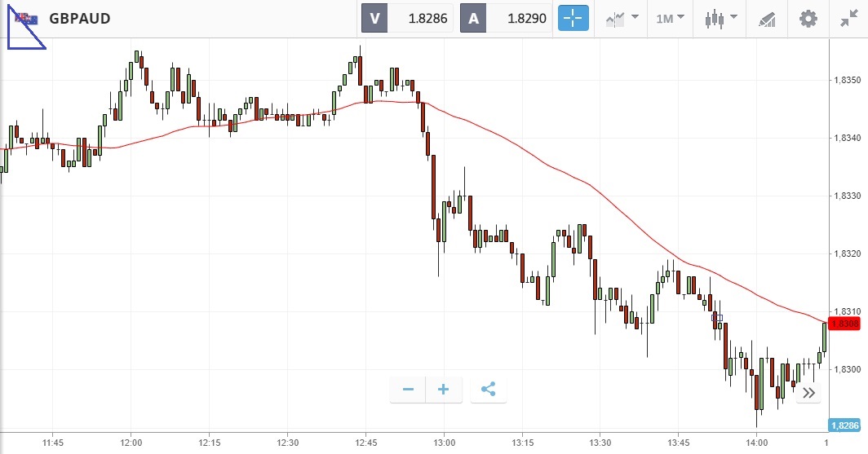Expand the 1M timeframe dropdown

click(670, 18)
